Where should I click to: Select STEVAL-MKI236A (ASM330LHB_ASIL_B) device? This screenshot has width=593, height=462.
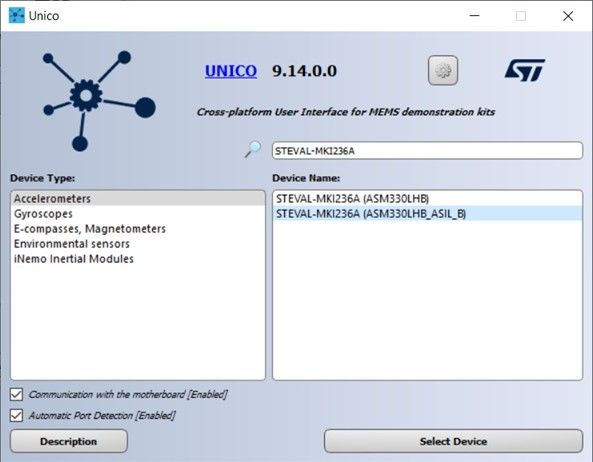(x=427, y=214)
